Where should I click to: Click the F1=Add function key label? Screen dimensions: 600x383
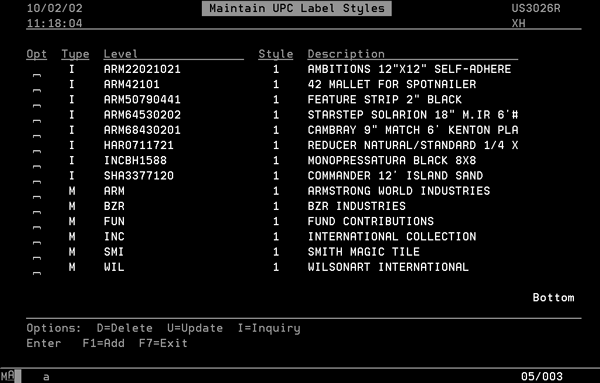pos(103,343)
